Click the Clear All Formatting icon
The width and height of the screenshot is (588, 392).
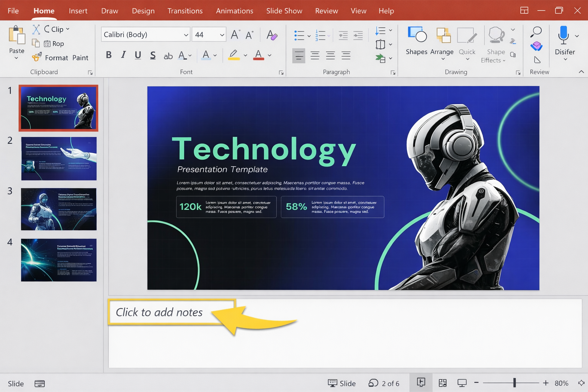tap(271, 35)
